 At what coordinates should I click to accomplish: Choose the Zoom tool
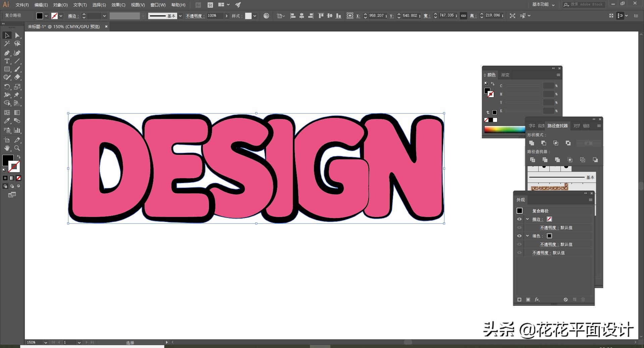pyautogui.click(x=17, y=148)
